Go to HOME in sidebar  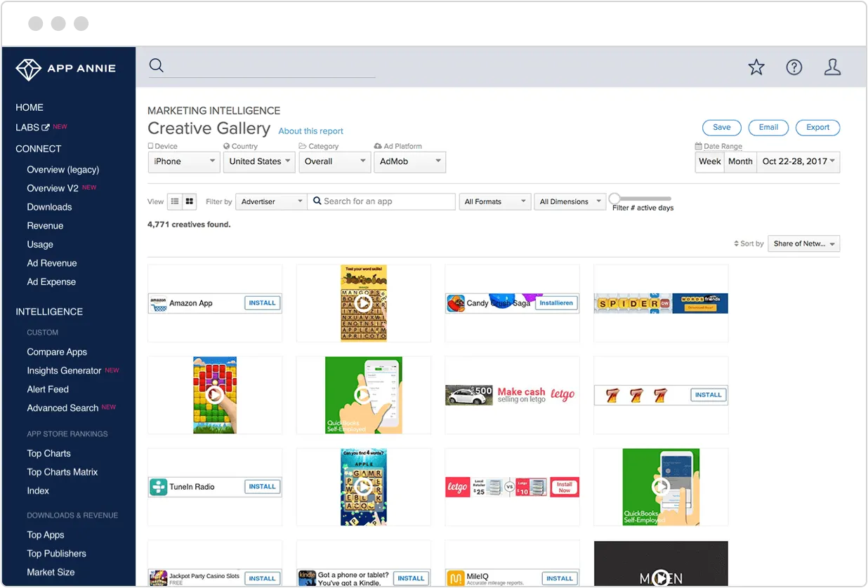point(29,107)
